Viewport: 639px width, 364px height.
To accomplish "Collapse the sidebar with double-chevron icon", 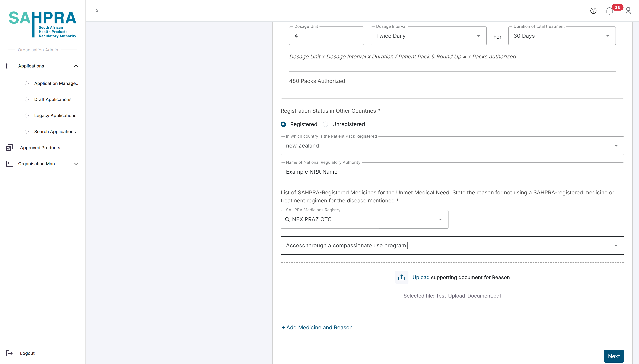I will click(97, 11).
